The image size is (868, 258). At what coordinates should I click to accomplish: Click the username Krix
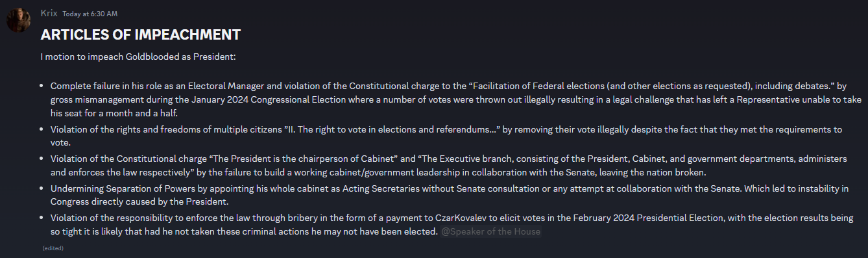pos(49,14)
